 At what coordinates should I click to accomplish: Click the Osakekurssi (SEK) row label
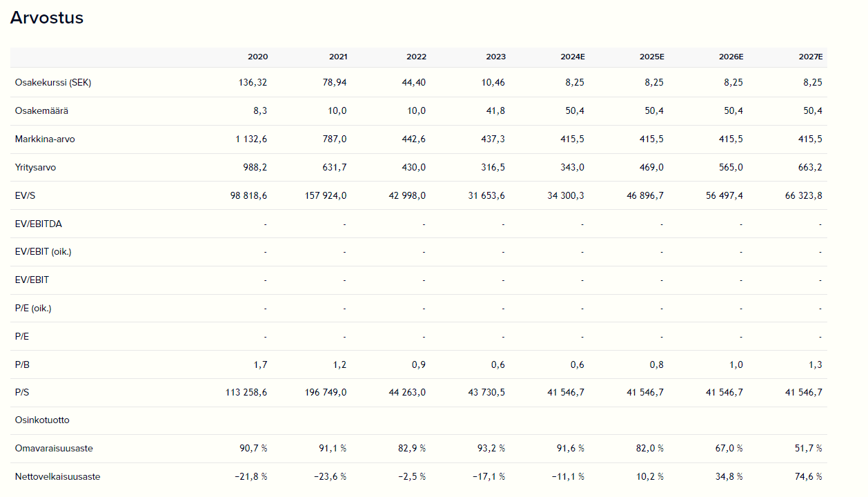(x=53, y=82)
